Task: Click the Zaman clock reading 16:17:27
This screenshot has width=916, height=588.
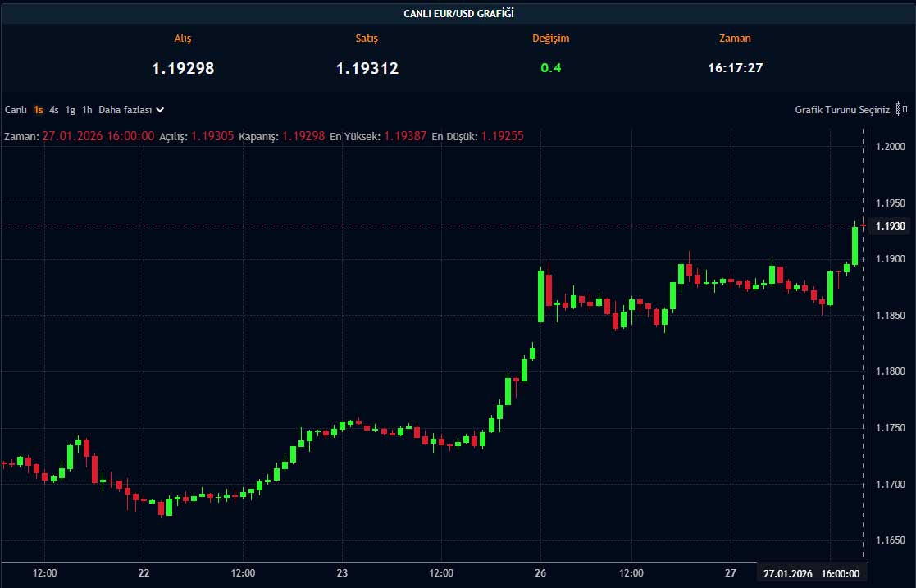Action: point(736,69)
